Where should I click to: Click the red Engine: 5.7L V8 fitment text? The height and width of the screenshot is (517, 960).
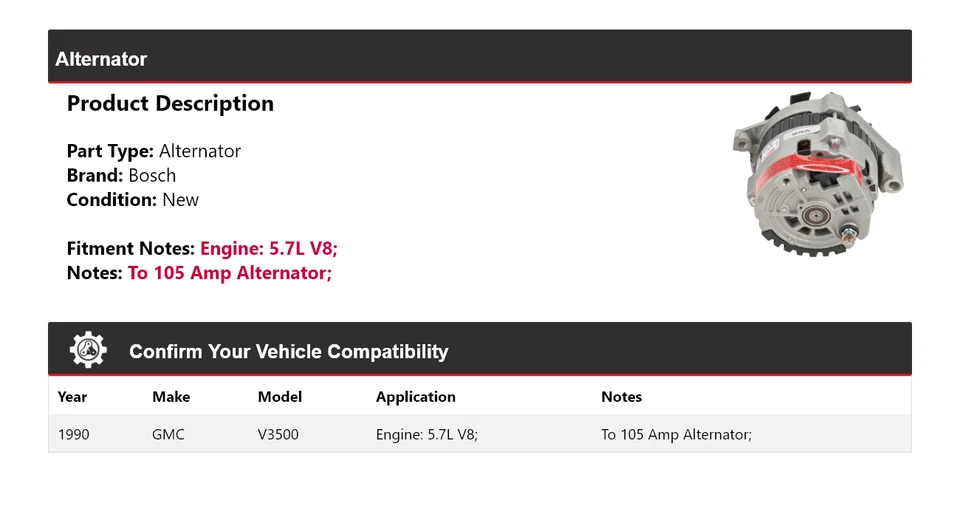click(275, 249)
